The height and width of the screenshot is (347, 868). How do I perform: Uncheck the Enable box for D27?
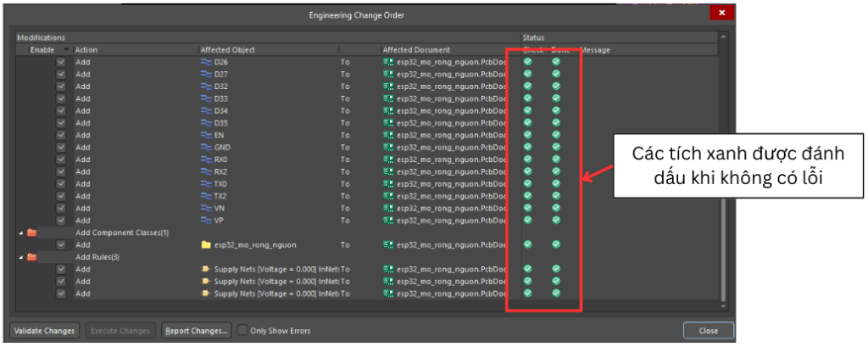(61, 75)
